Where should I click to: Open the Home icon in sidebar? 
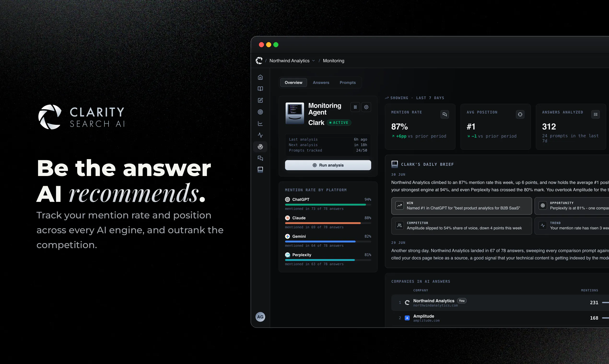coord(260,77)
